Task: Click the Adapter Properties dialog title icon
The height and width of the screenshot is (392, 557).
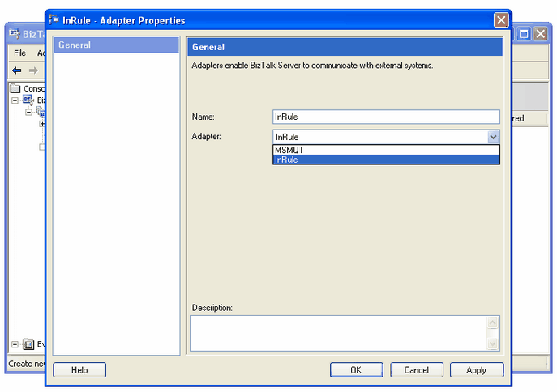Action: click(54, 20)
